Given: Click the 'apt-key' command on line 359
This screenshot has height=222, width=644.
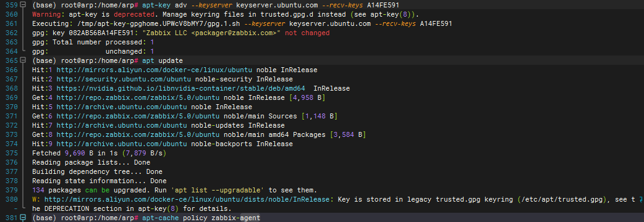Looking at the screenshot, I should pyautogui.click(x=156, y=5).
